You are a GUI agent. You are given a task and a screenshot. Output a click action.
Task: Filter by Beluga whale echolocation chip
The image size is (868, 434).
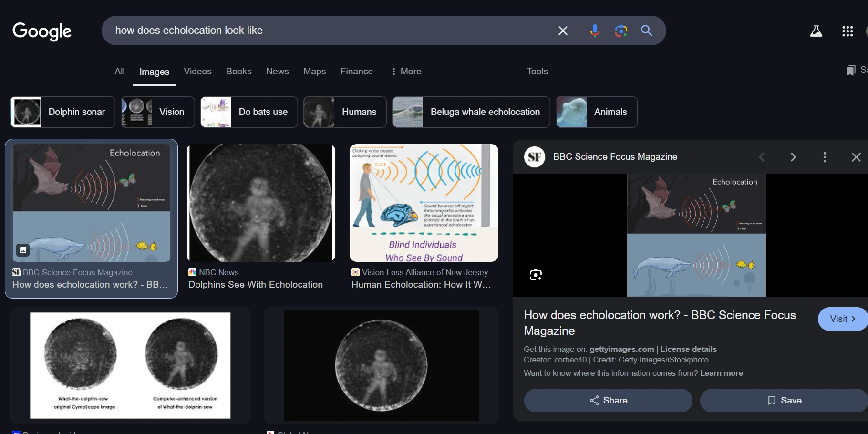[471, 112]
